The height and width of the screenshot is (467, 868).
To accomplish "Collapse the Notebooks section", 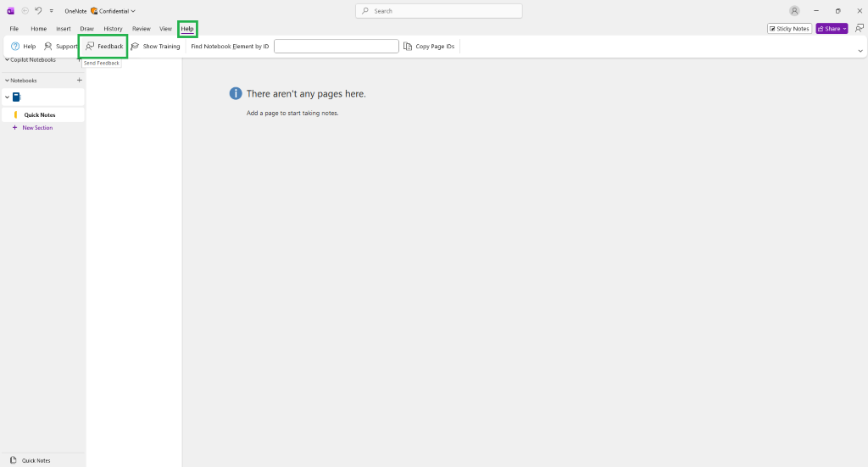I will (x=7, y=81).
